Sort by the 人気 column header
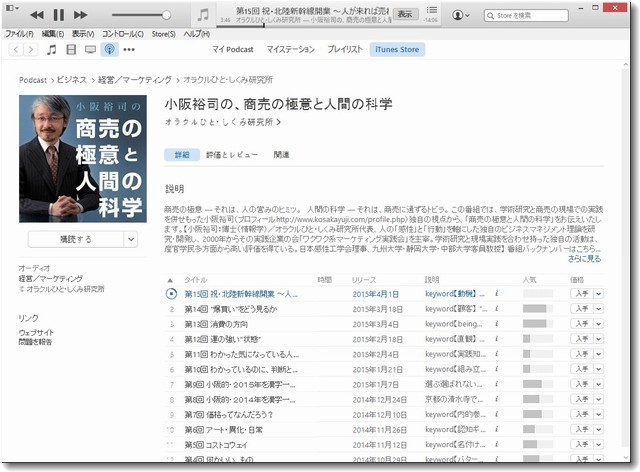Screen dimensions: 640x472 tap(529, 280)
